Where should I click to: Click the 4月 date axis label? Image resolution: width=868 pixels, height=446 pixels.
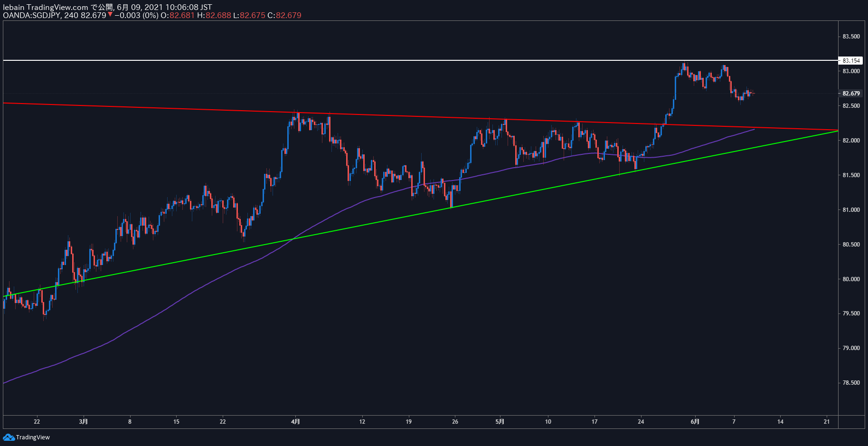295,422
